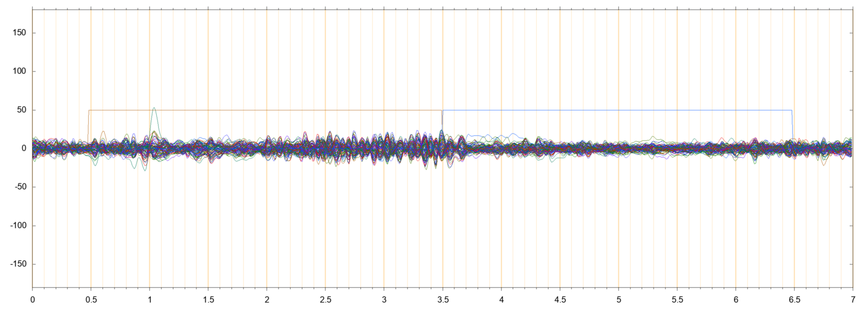This screenshot has height=310, width=868.
Task: Click the blue square pulse's top edge
Action: tap(617, 110)
